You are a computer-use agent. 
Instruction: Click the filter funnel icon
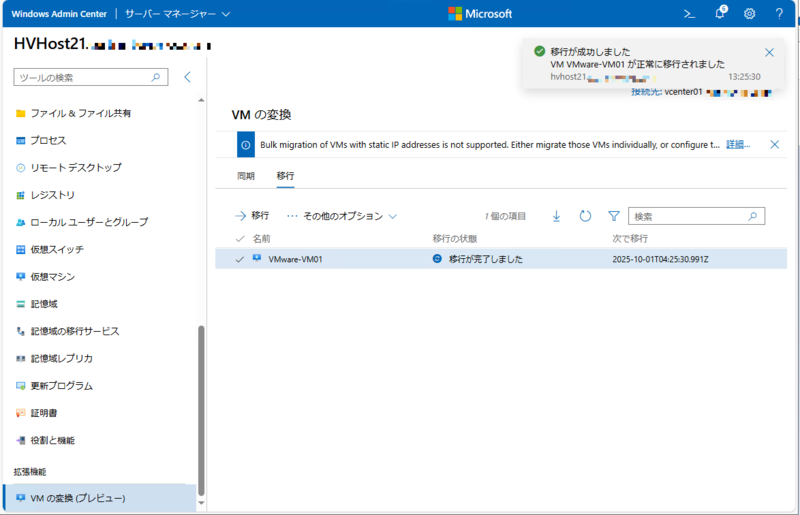point(614,216)
